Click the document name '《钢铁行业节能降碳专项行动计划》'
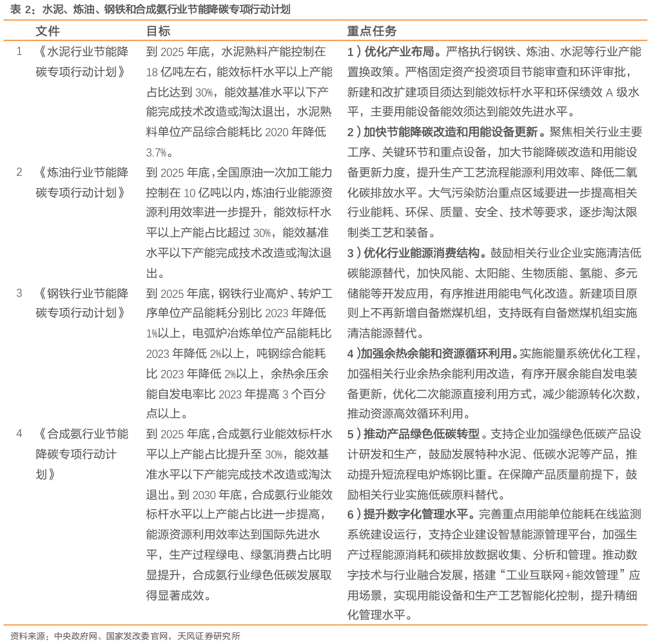The width and height of the screenshot is (651, 644). tap(83, 304)
